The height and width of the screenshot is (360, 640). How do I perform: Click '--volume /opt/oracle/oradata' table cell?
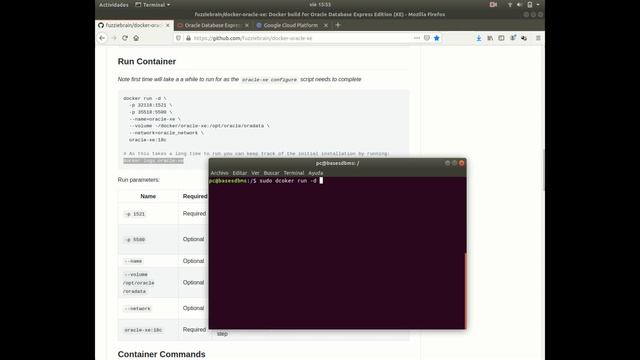pos(148,282)
